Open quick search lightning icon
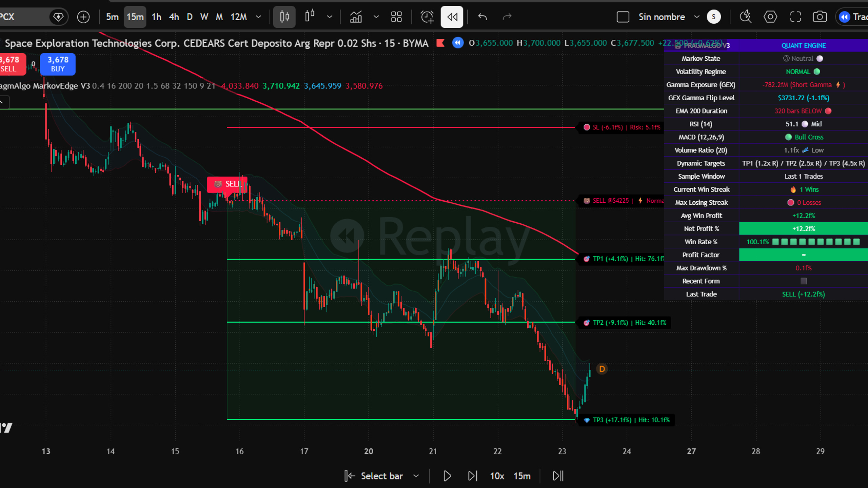The image size is (868, 488). [745, 17]
